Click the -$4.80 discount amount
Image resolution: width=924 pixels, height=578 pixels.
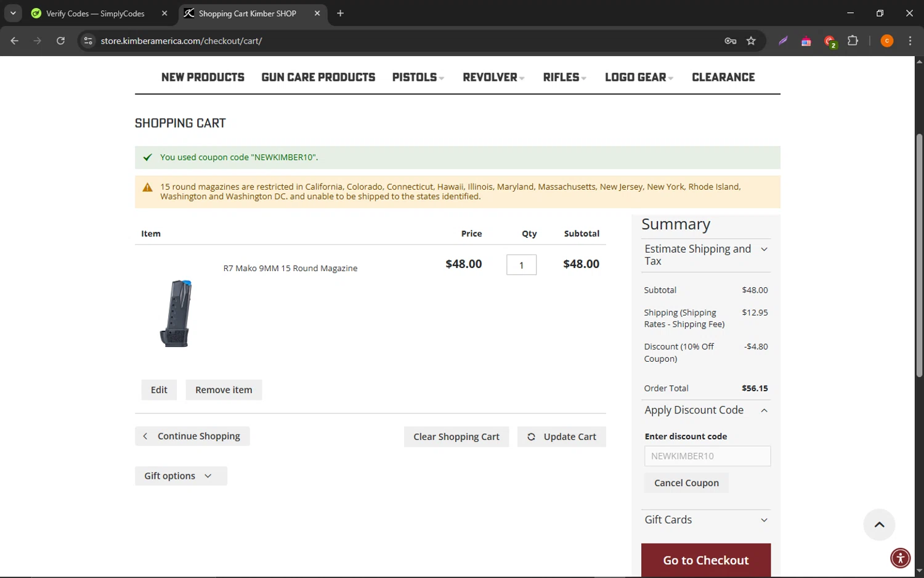(756, 346)
